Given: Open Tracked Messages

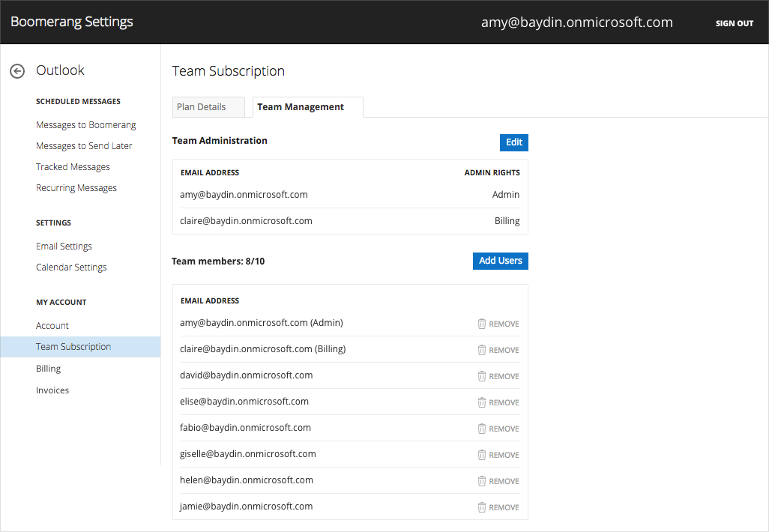Looking at the screenshot, I should pos(73,167).
